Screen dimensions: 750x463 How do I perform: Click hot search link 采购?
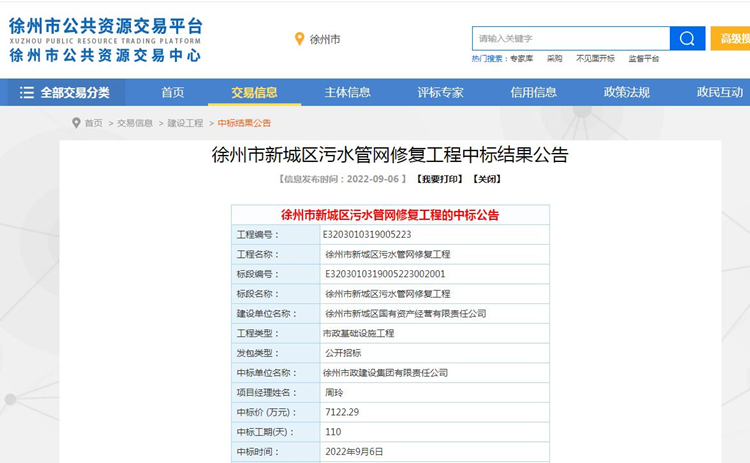554,58
